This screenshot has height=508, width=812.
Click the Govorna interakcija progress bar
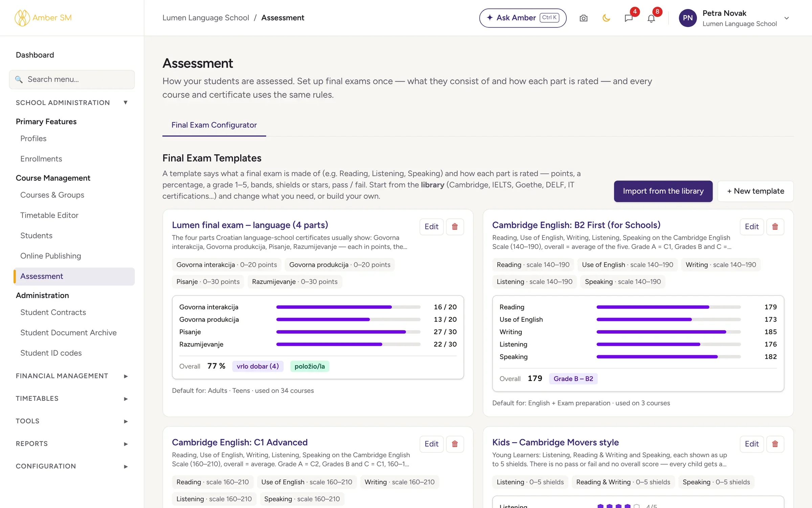pyautogui.click(x=348, y=307)
